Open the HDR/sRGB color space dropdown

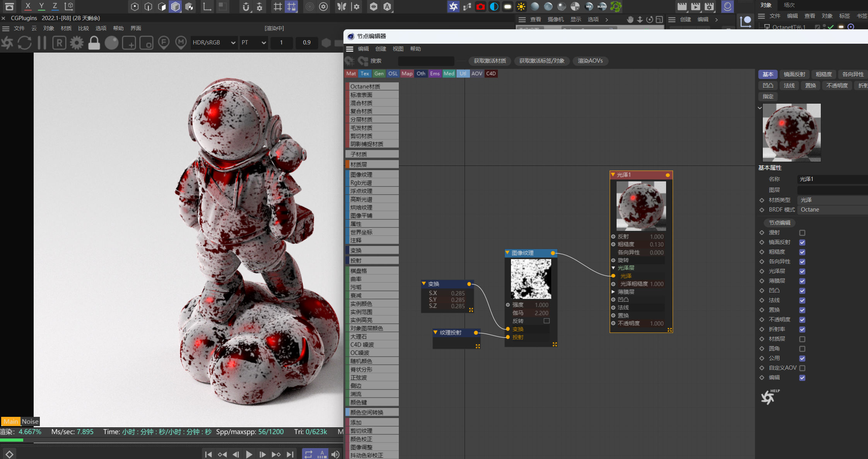(x=214, y=43)
